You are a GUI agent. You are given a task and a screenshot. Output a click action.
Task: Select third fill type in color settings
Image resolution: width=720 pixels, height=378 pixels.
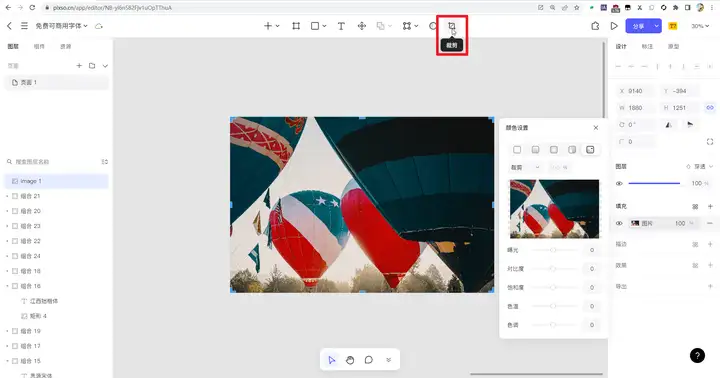click(x=554, y=150)
